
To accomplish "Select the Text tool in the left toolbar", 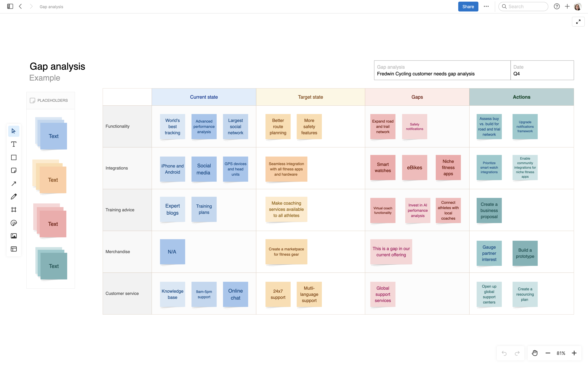I will (x=14, y=144).
